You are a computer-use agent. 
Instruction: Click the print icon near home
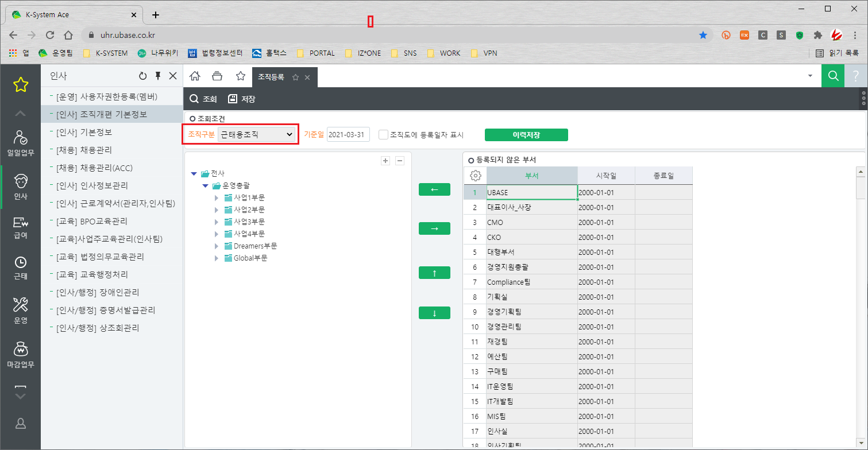[217, 76]
